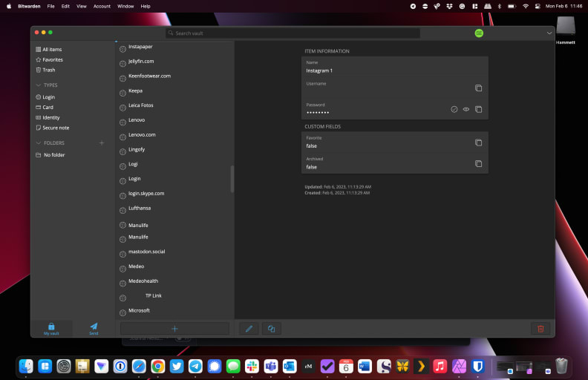This screenshot has width=588, height=380.
Task: Open the Jellyfin.com vault entry
Action: (x=174, y=62)
